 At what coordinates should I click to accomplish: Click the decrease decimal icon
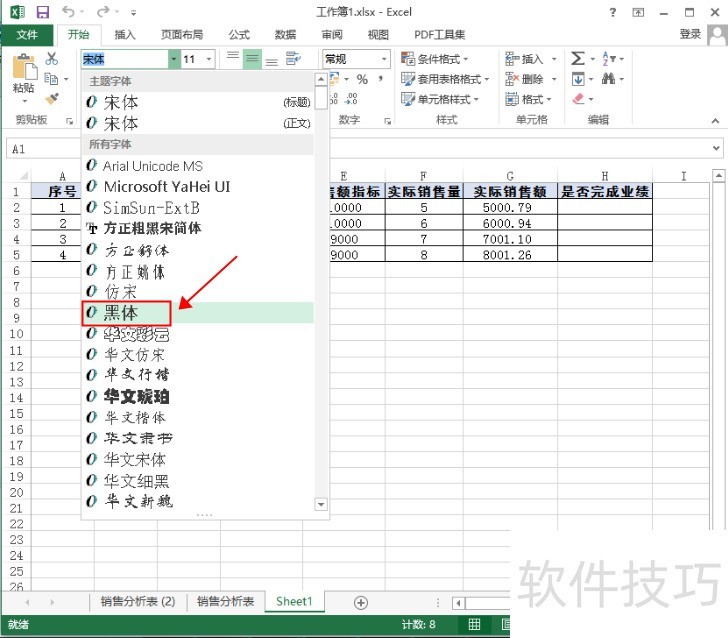pos(351,98)
